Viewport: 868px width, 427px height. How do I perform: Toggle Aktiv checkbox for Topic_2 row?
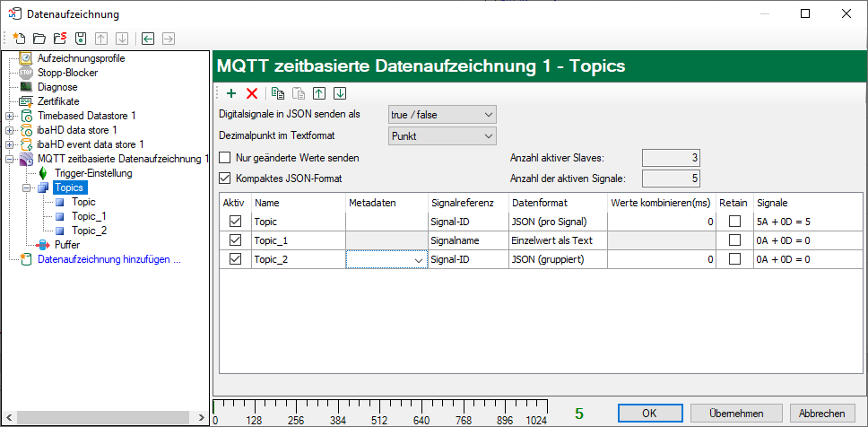click(235, 259)
